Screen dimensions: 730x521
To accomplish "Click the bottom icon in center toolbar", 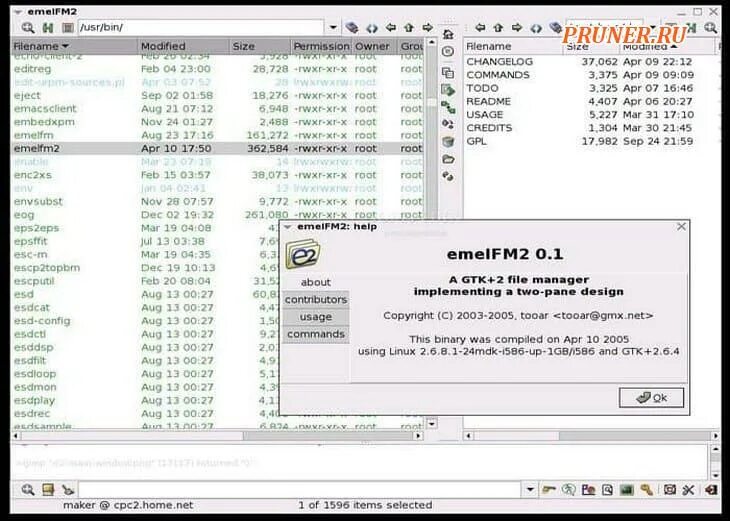I will tap(448, 176).
